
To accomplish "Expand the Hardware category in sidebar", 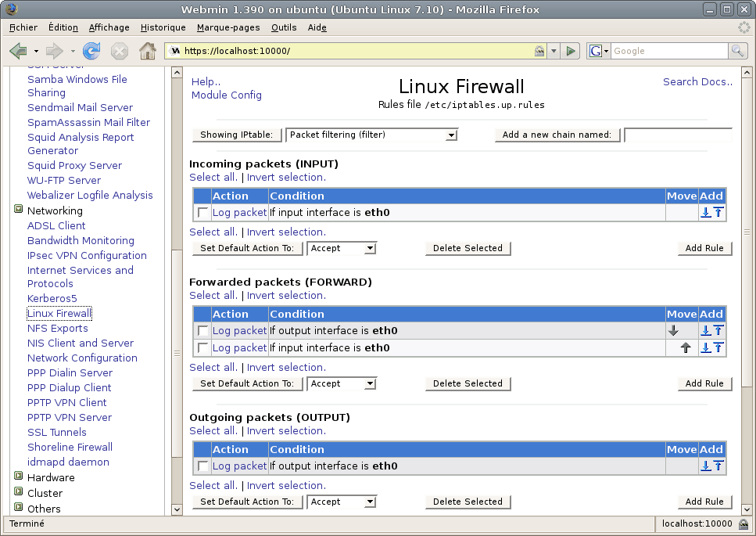I will coord(18,476).
